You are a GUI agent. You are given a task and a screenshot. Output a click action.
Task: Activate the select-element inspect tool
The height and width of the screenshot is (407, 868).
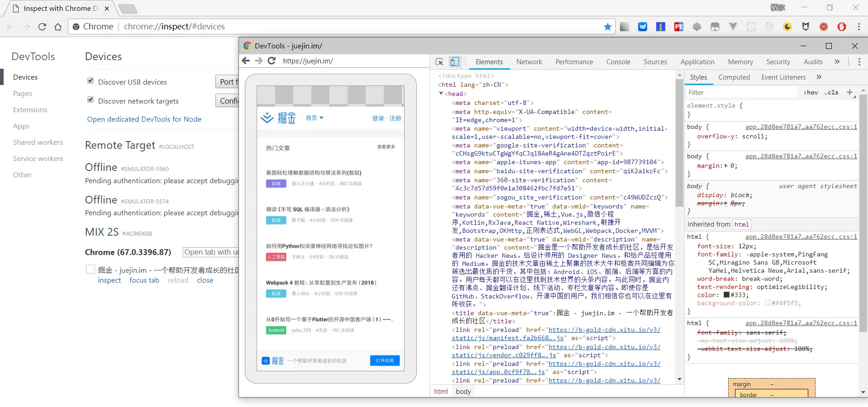coord(439,62)
